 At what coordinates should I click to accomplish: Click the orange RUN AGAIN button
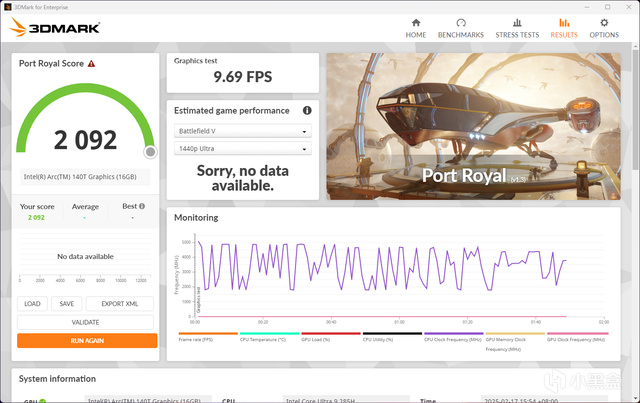(87, 341)
